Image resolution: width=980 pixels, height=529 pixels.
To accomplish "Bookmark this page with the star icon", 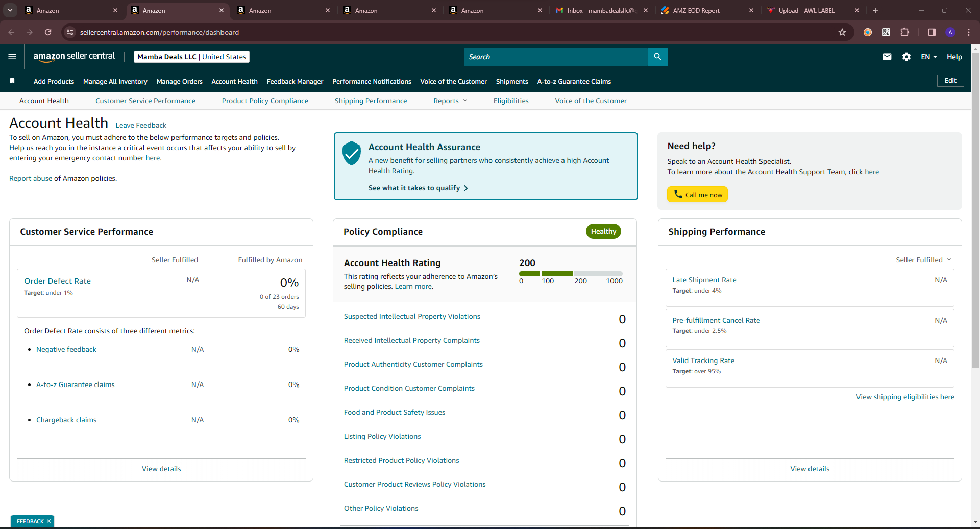I will pyautogui.click(x=842, y=32).
